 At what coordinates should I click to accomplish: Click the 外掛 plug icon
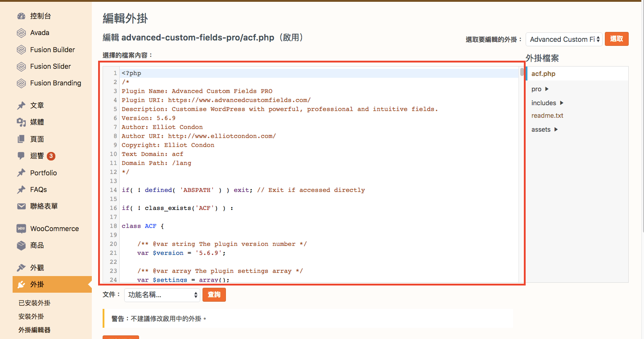pos(21,285)
